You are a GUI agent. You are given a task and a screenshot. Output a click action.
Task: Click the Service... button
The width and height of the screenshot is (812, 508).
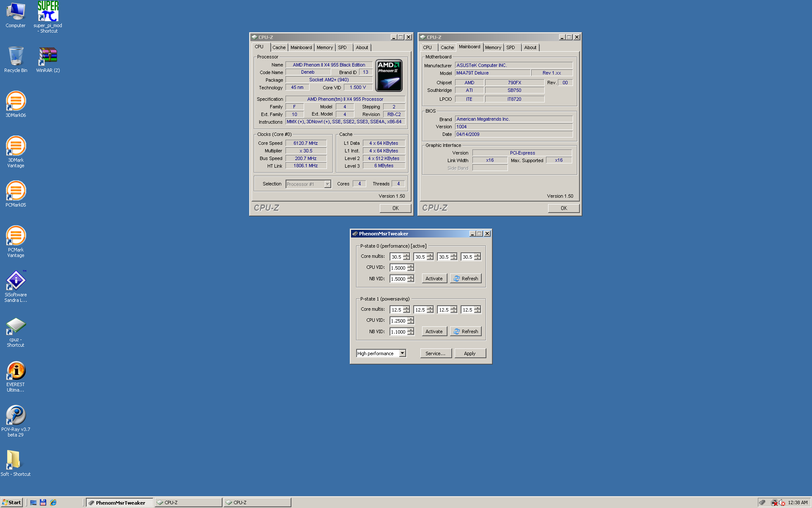pos(436,353)
